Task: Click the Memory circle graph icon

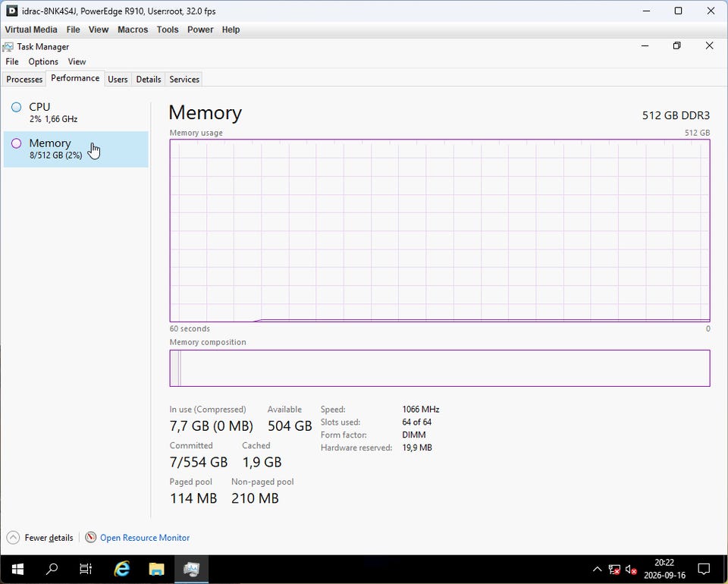Action: click(x=16, y=143)
